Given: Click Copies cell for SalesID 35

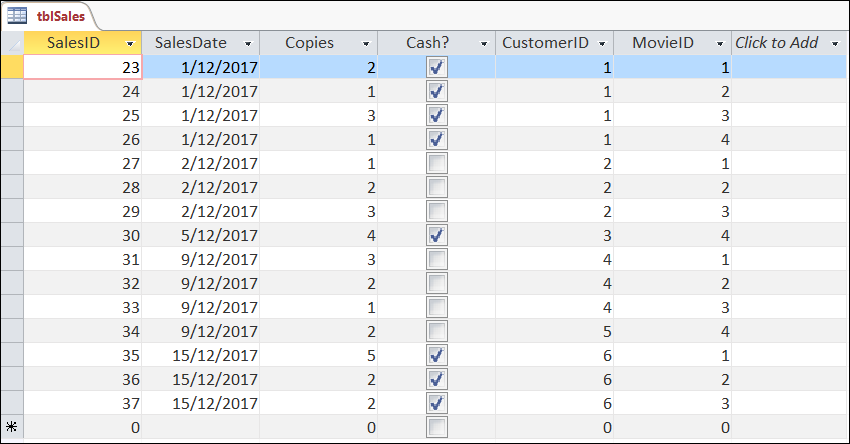Looking at the screenshot, I should point(318,355).
